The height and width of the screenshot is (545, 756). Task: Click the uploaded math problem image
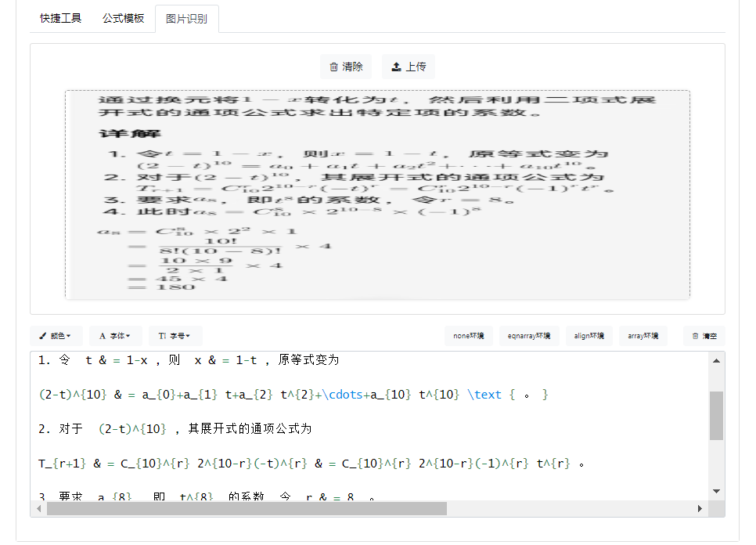click(x=376, y=193)
